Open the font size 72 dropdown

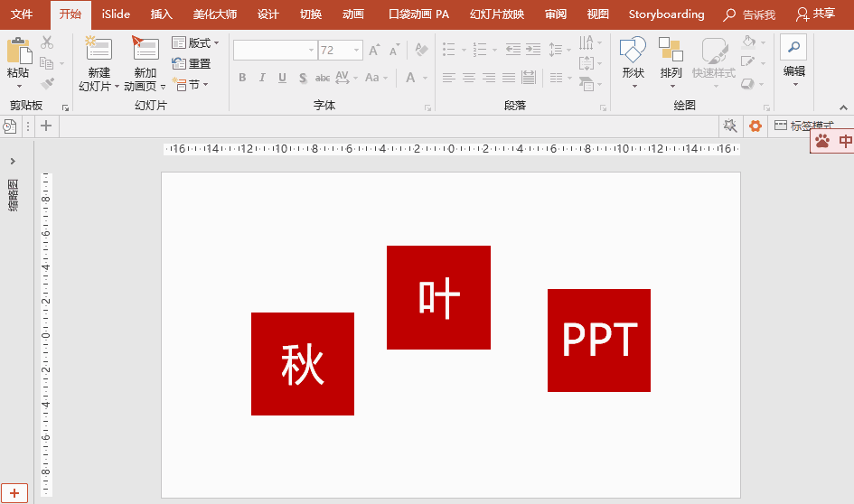click(x=357, y=50)
